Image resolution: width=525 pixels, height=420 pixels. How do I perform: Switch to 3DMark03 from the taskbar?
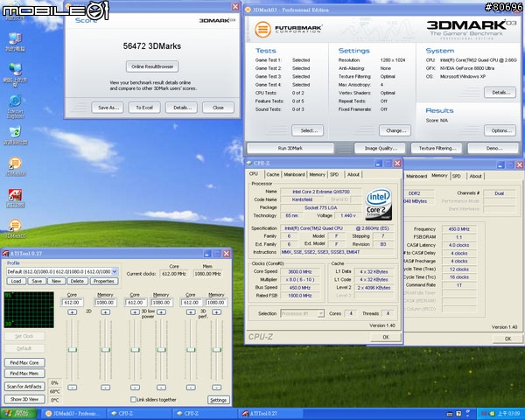click(x=74, y=414)
